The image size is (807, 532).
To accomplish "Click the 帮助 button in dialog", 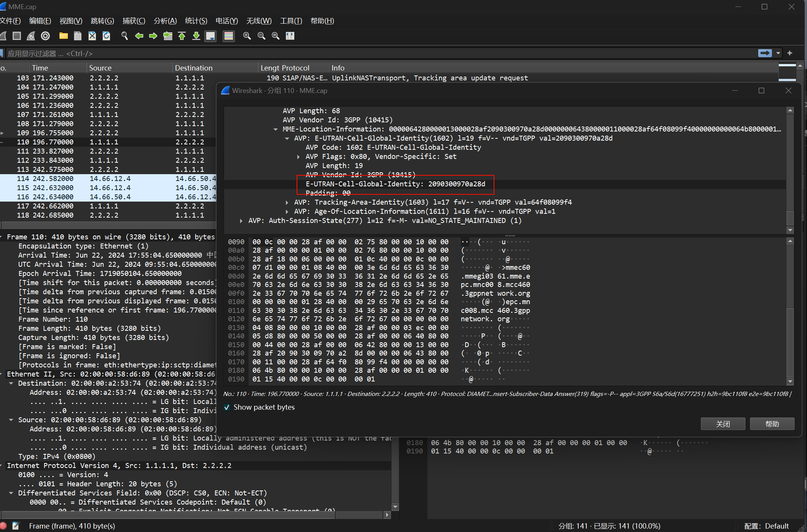I will pos(772,424).
